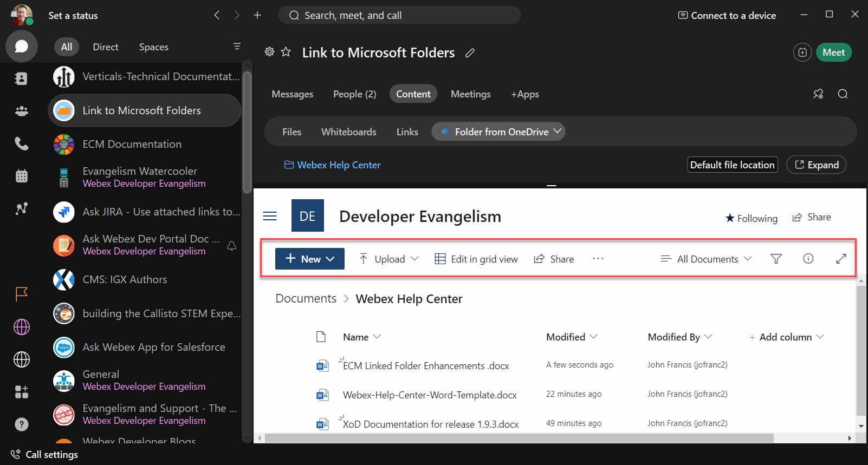868x465 pixels.
Task: Click Edit in grid view
Action: [476, 259]
